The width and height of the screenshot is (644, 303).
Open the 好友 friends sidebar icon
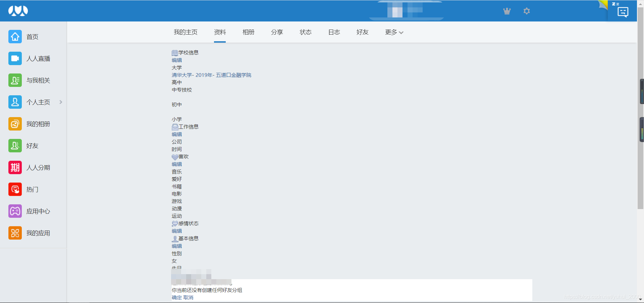[x=15, y=146]
